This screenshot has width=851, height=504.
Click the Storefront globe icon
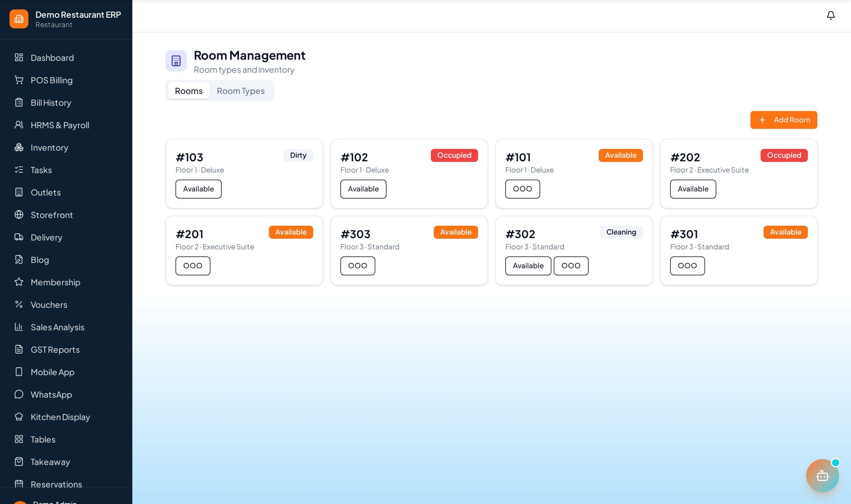coord(19,214)
